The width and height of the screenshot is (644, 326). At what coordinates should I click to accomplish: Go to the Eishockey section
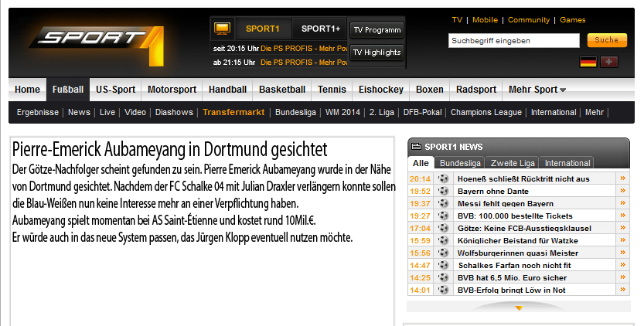380,90
